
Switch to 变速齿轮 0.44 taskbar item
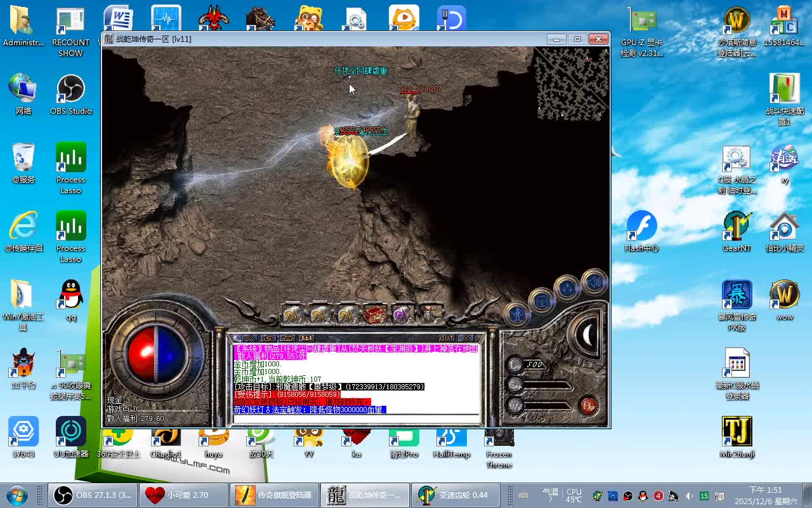(455, 495)
